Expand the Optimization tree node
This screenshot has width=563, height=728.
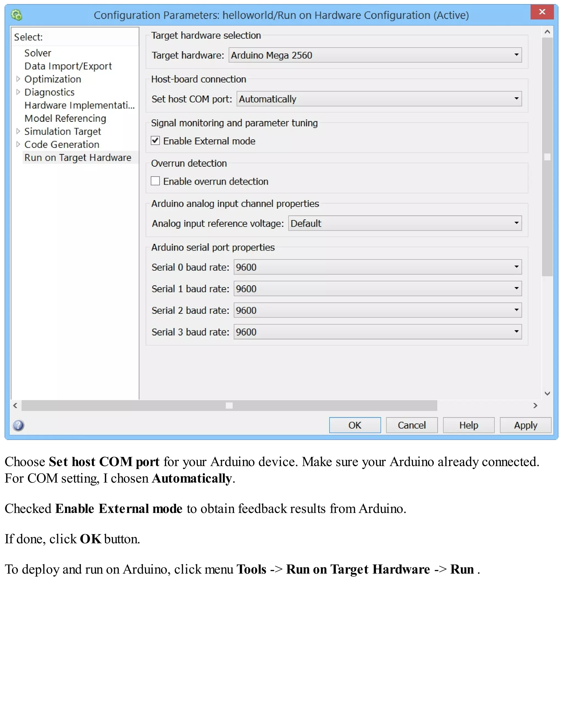[18, 79]
